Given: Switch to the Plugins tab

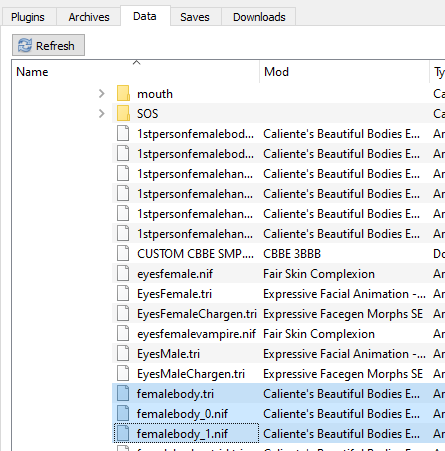Looking at the screenshot, I should coord(28,17).
